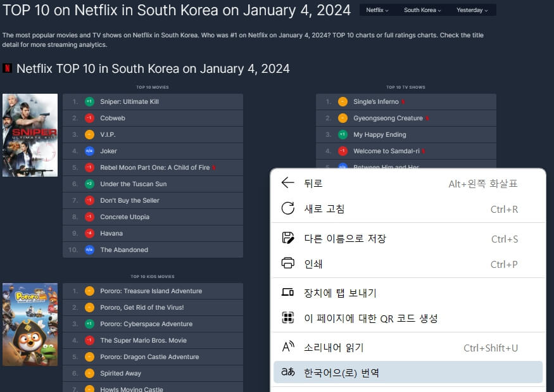Open the Single's Inferno title page

click(x=378, y=101)
